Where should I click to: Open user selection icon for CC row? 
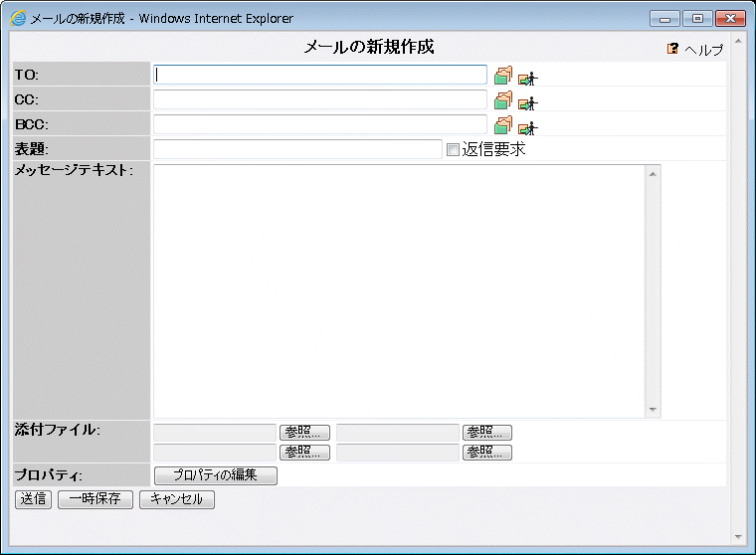coord(528,103)
